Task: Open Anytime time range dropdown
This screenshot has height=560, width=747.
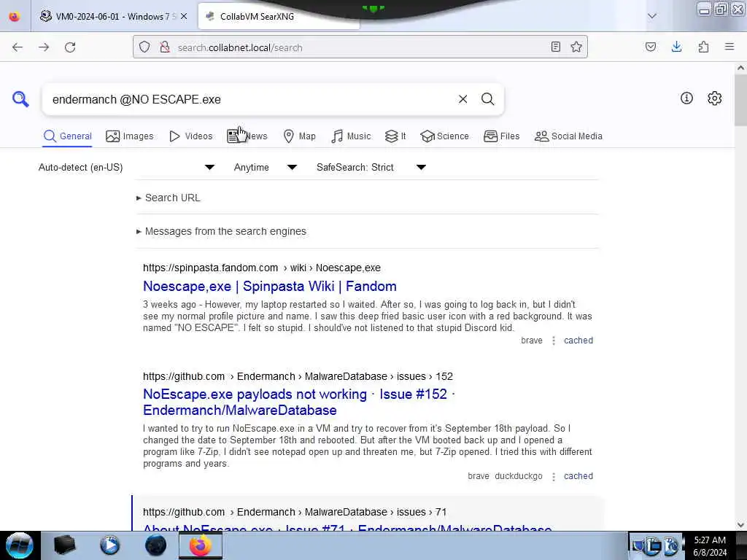Action: pos(266,167)
